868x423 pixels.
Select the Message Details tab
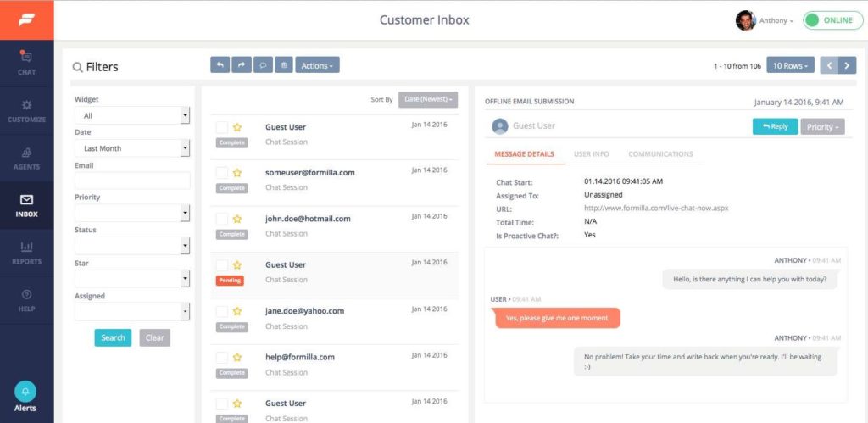(524, 154)
